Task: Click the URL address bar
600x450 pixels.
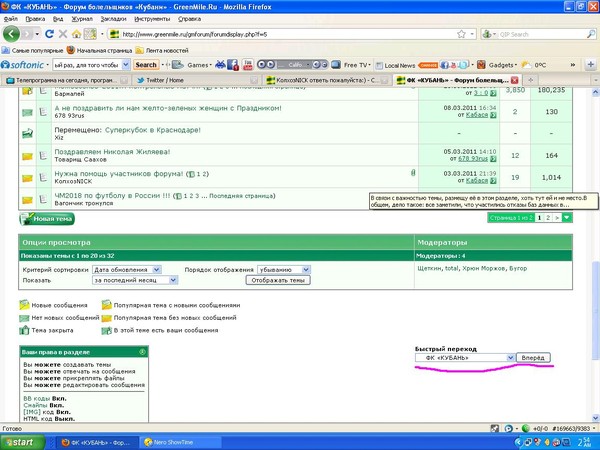Action: 283,34
